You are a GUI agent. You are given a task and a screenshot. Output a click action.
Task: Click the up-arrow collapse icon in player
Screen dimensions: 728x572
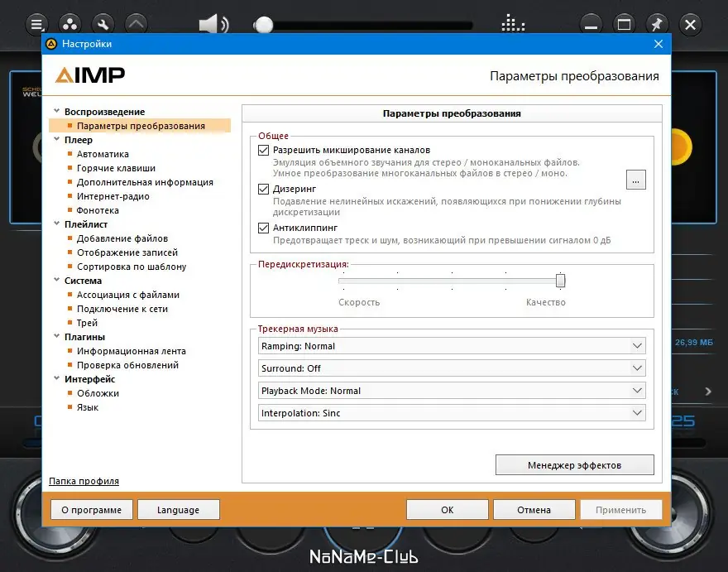pos(136,24)
